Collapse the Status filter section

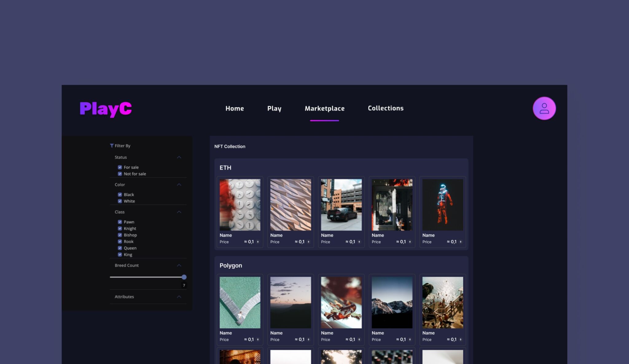coord(179,157)
